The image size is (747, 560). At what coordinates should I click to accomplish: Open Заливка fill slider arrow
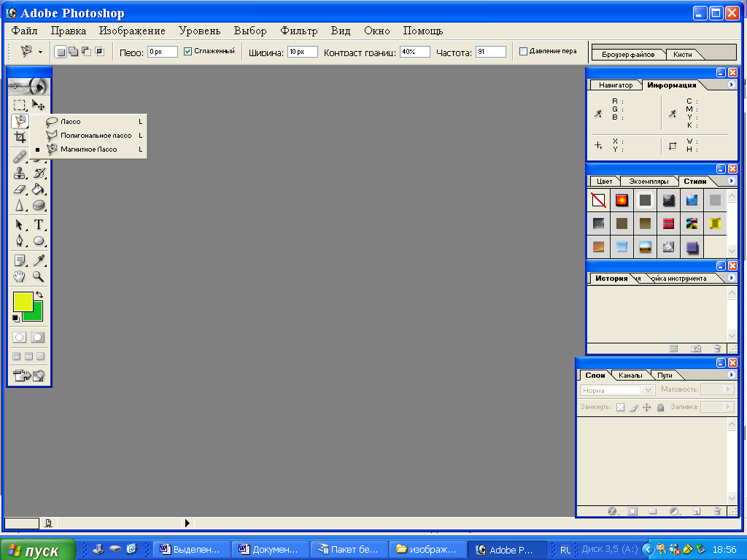point(728,407)
